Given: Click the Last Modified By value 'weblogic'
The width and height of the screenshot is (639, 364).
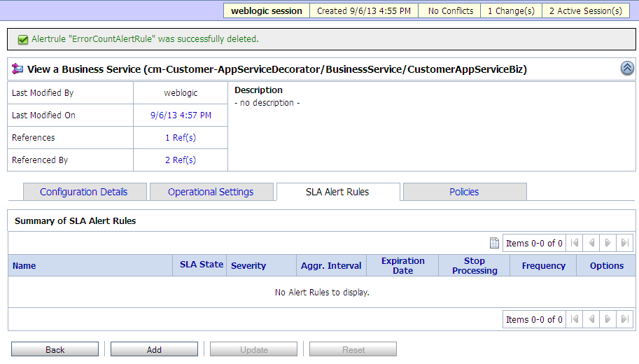Looking at the screenshot, I should (181, 93).
